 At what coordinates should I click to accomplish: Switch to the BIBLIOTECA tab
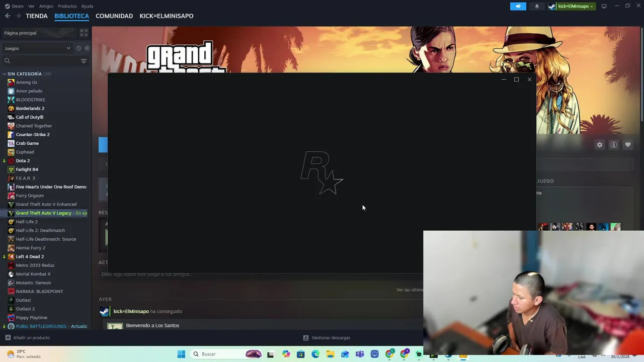71,16
